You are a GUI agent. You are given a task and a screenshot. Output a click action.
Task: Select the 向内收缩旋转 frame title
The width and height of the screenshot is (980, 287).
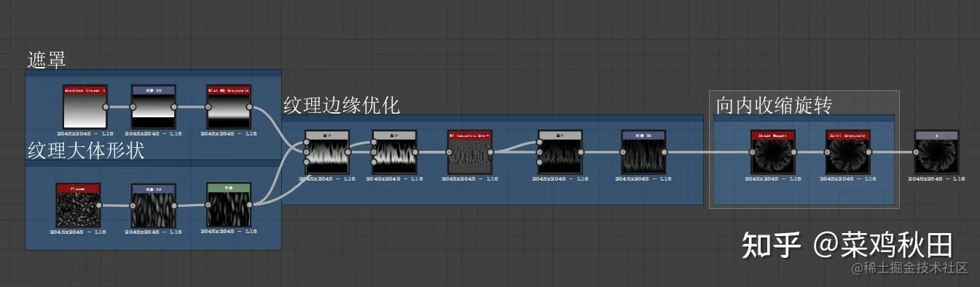click(775, 105)
